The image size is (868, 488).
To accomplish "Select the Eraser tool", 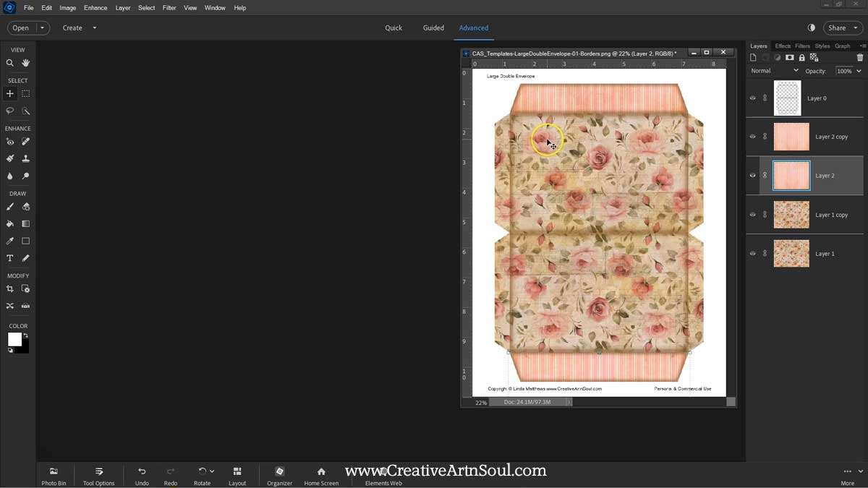I will (25, 207).
